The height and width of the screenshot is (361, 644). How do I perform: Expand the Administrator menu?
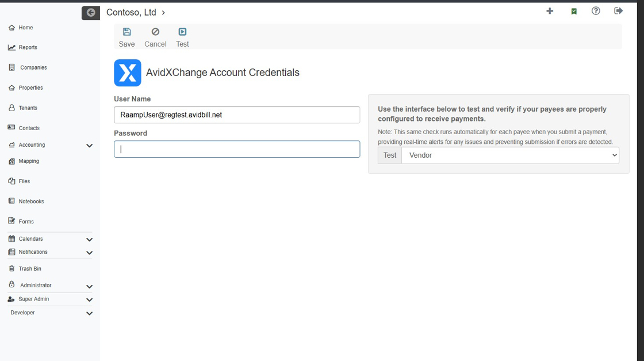point(89,286)
